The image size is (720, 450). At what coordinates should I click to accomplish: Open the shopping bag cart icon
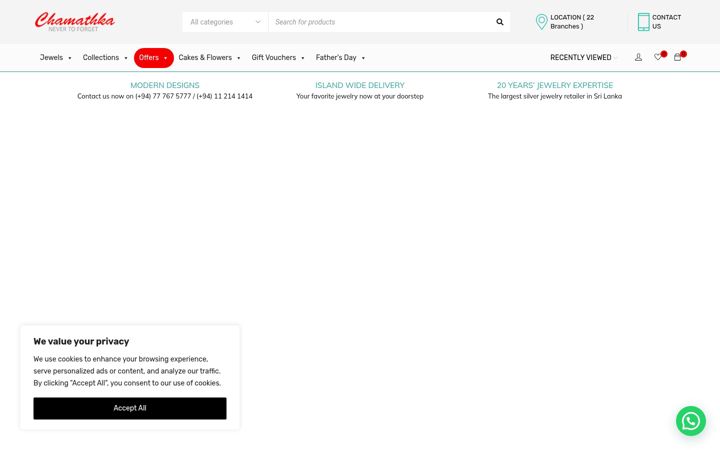click(x=677, y=57)
